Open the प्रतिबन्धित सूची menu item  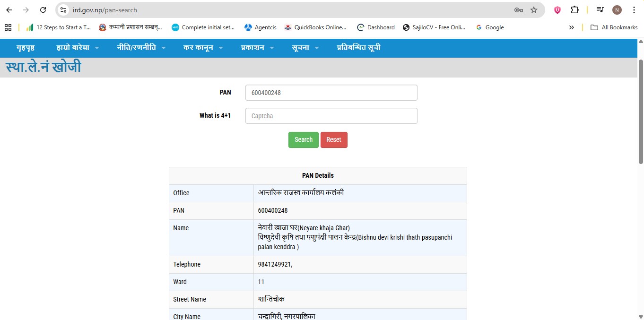click(x=358, y=48)
